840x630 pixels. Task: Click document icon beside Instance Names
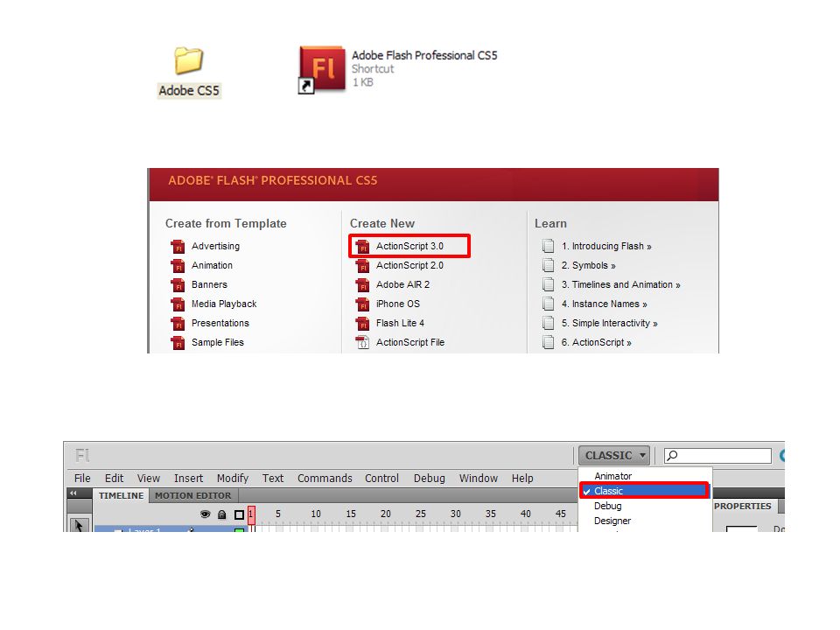pos(548,304)
